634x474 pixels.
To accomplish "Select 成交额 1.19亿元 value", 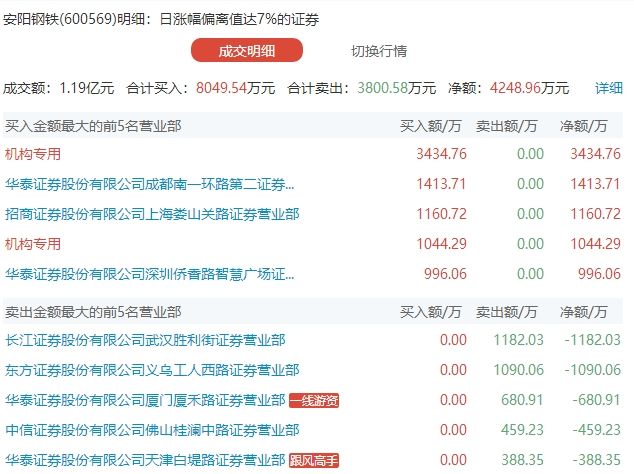I will pos(87,88).
